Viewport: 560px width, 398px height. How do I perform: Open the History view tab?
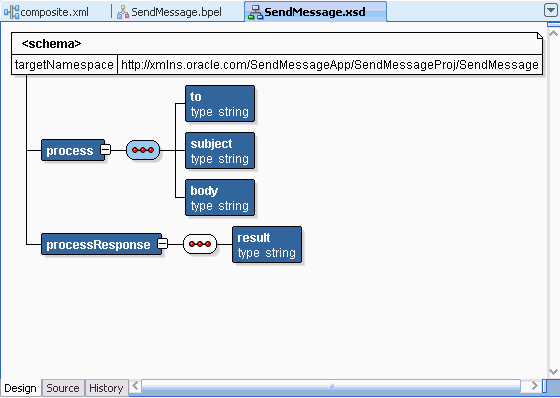(106, 388)
